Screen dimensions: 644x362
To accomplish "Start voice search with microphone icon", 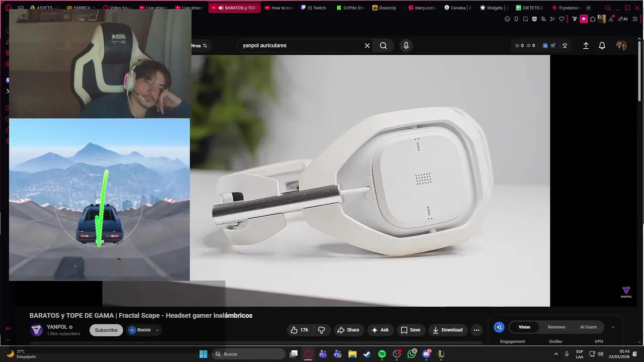I will click(x=406, y=46).
